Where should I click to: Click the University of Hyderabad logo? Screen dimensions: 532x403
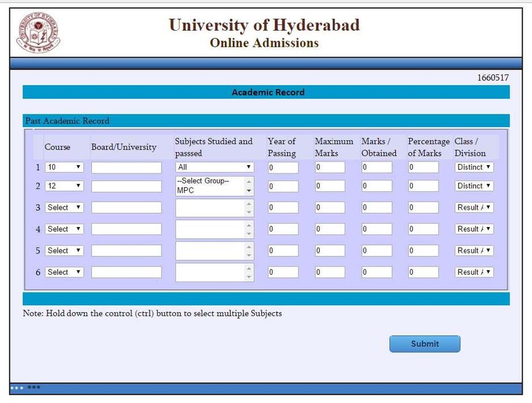[38, 33]
